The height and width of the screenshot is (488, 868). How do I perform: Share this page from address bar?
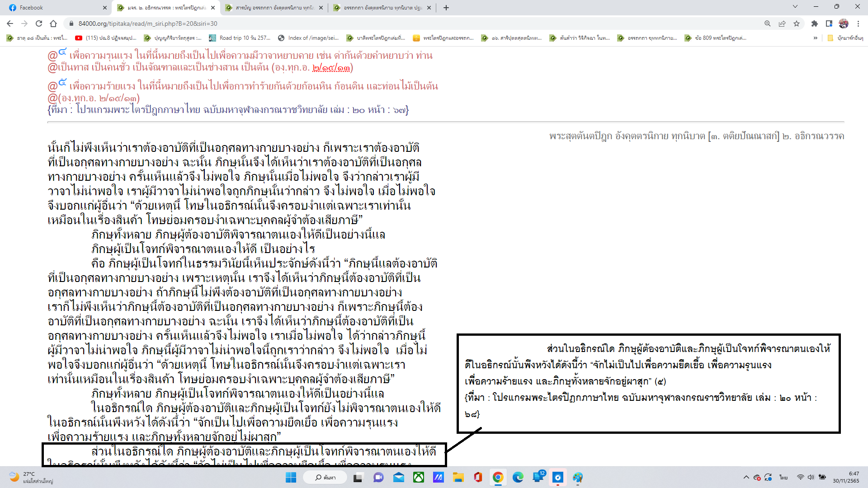click(x=782, y=23)
